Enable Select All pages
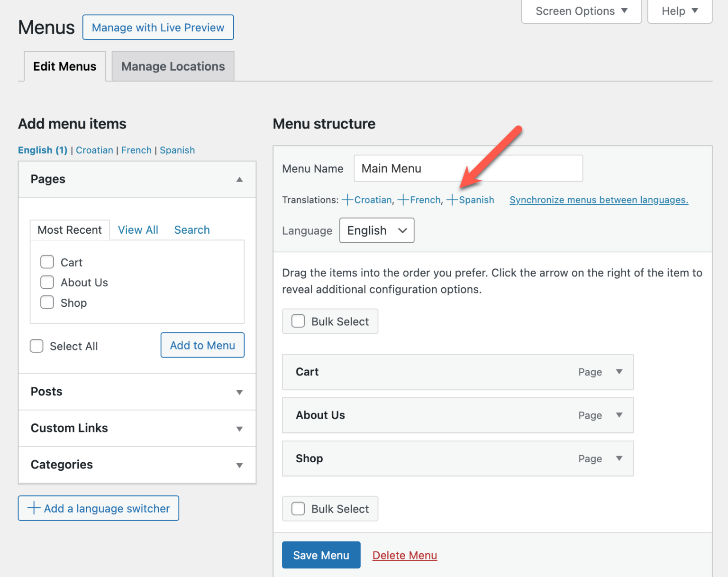The width and height of the screenshot is (728, 577). (x=36, y=346)
